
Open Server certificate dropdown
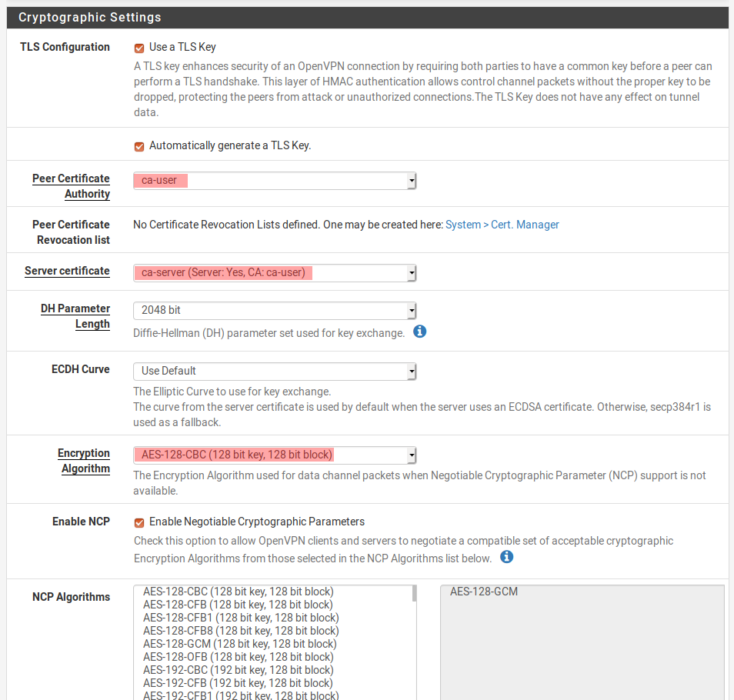pyautogui.click(x=275, y=273)
